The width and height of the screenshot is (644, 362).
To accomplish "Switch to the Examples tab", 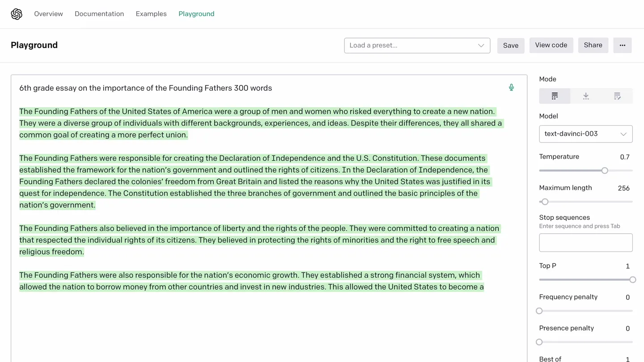I will click(x=151, y=14).
